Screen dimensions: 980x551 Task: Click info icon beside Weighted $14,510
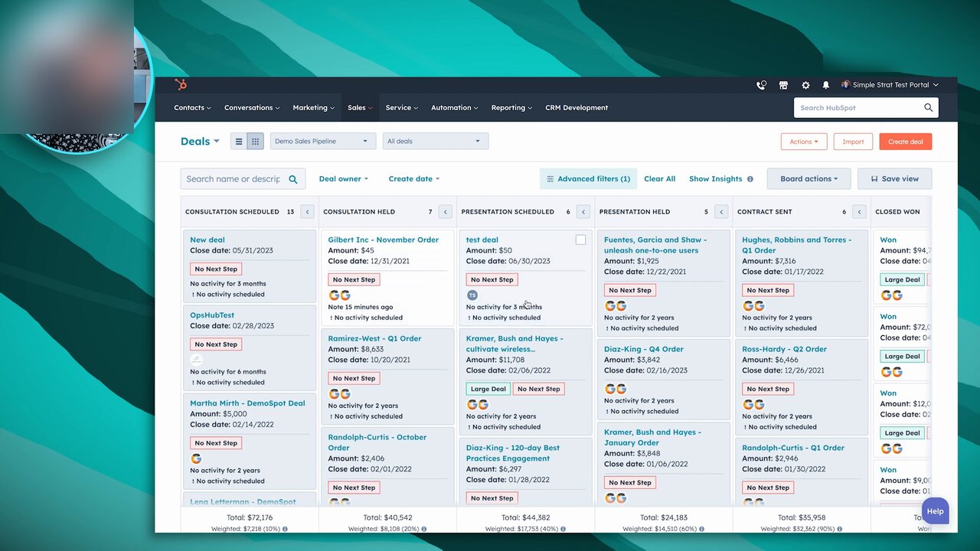[x=701, y=529]
